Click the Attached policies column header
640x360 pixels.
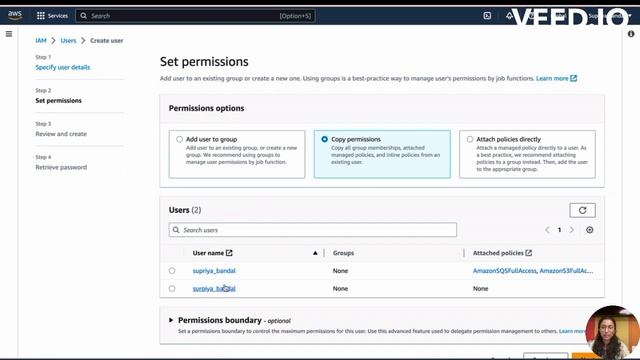[498, 253]
